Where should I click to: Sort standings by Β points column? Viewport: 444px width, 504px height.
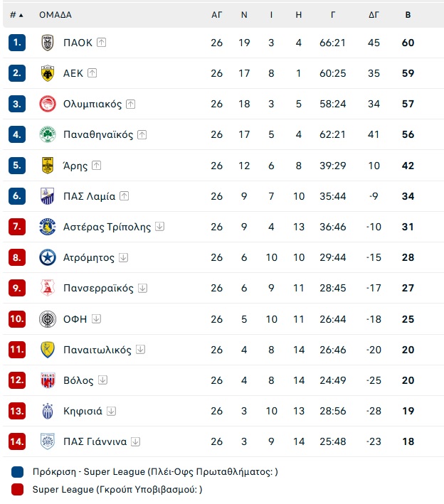click(408, 15)
